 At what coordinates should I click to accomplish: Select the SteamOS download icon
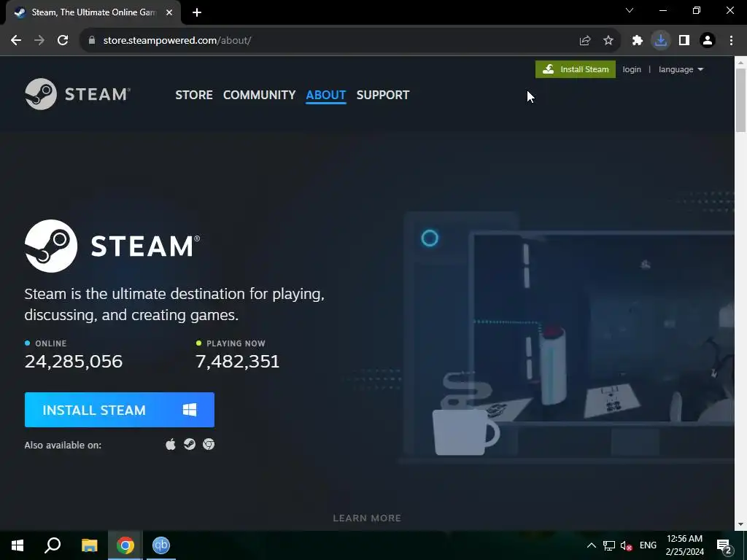pos(190,444)
